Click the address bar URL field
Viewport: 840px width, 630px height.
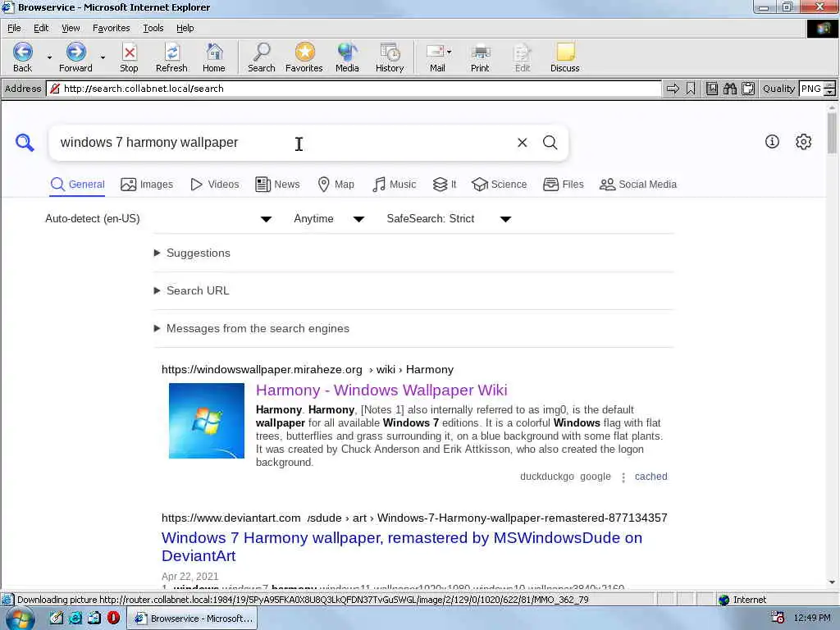click(x=354, y=89)
